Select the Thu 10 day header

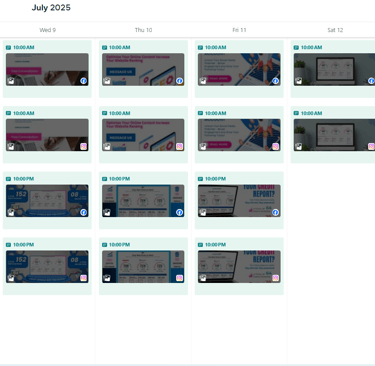(143, 30)
